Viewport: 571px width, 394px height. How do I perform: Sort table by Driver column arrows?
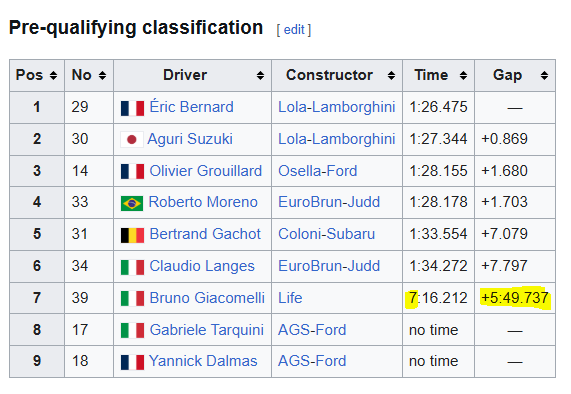tap(260, 75)
